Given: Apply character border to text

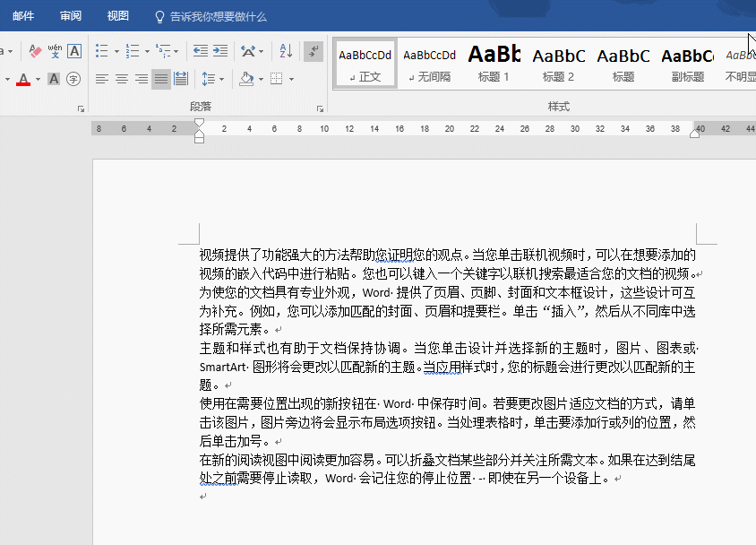Looking at the screenshot, I should (x=74, y=51).
